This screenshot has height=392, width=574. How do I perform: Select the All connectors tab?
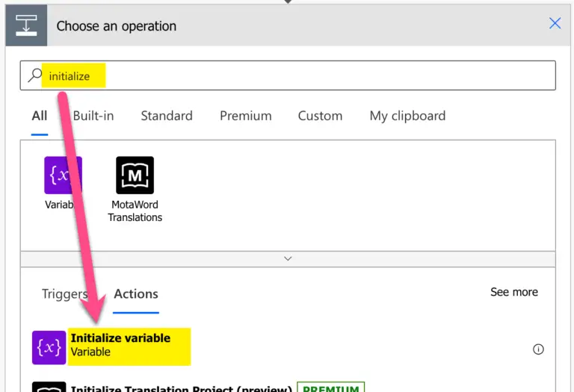tap(40, 116)
